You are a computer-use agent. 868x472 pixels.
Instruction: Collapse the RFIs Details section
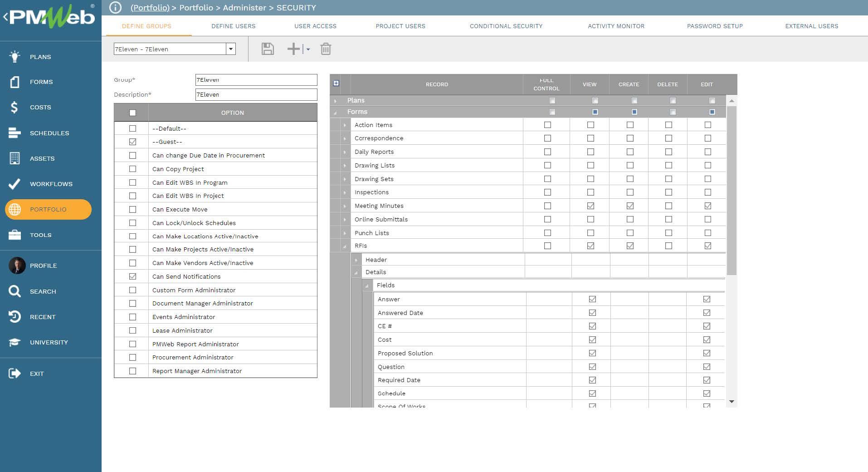click(356, 272)
